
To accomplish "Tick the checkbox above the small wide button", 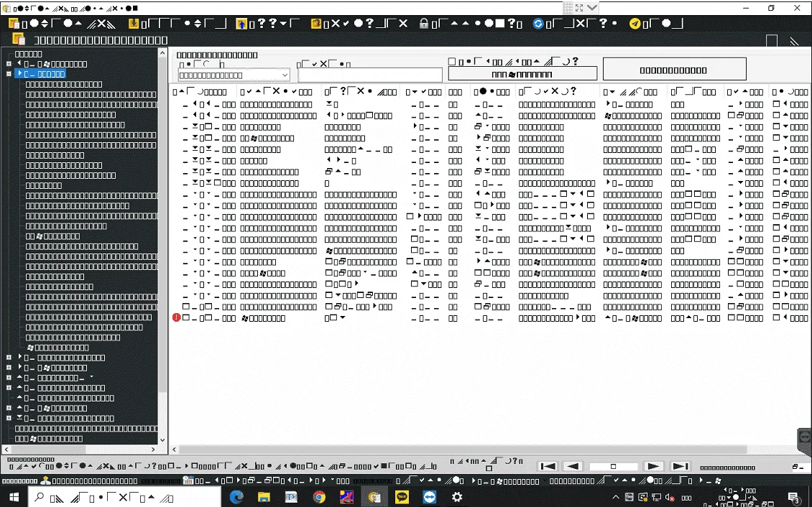I will (451, 62).
